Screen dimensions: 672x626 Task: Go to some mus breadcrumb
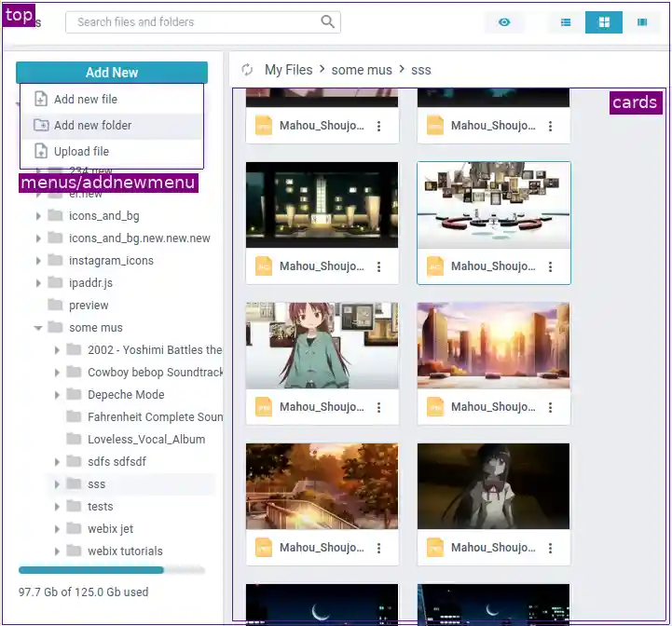(x=362, y=70)
